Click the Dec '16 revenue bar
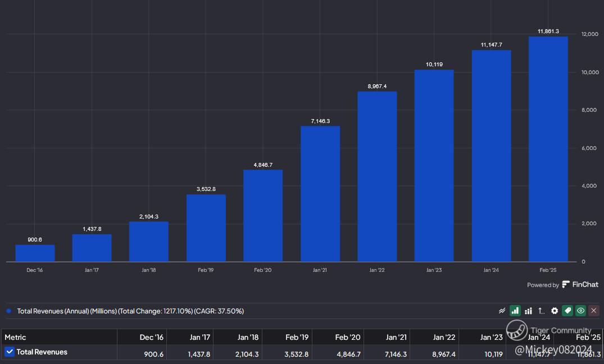The width and height of the screenshot is (604, 364). point(35,253)
